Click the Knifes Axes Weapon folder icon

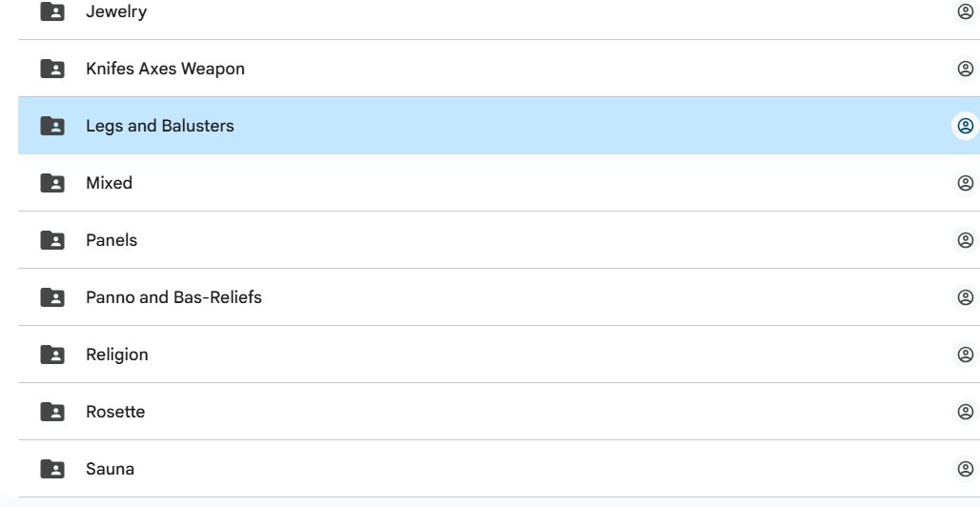(52, 69)
